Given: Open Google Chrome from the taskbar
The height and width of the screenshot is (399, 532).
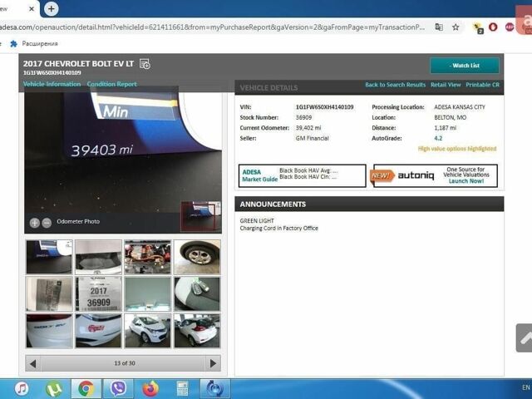Looking at the screenshot, I should [86, 389].
